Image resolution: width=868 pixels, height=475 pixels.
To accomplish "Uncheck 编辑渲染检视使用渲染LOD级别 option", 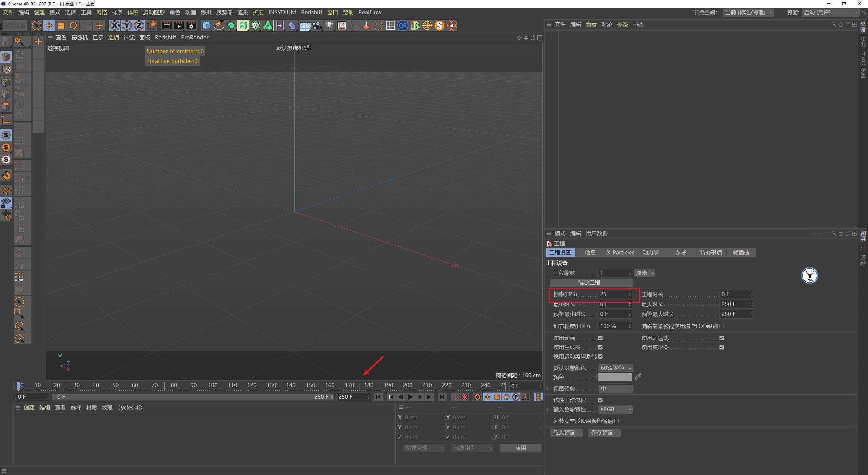I will [722, 326].
